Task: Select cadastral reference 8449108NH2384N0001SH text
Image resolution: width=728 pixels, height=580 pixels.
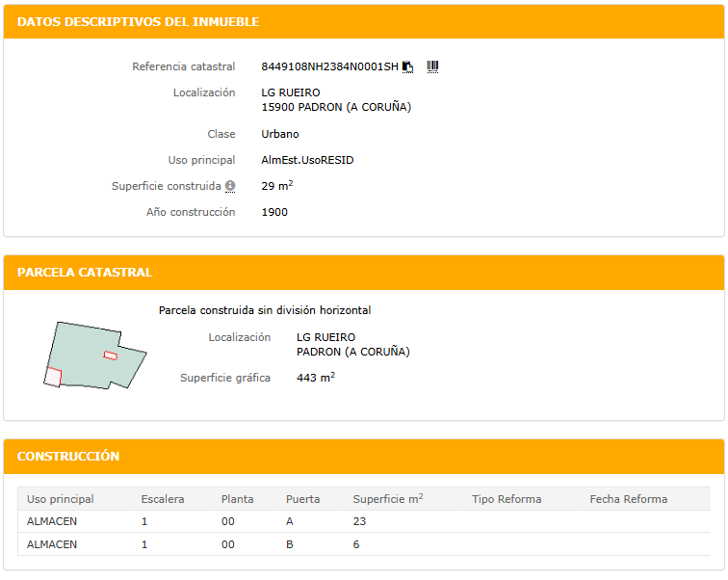Action: 329,66
